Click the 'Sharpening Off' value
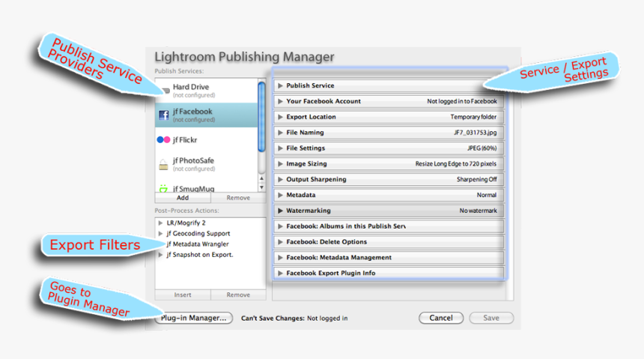 pos(477,179)
